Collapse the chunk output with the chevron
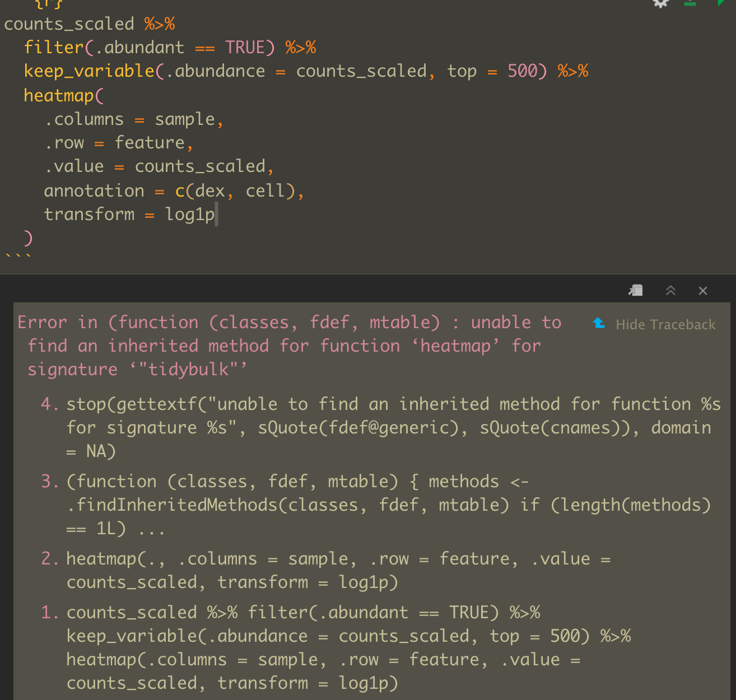 point(670,290)
